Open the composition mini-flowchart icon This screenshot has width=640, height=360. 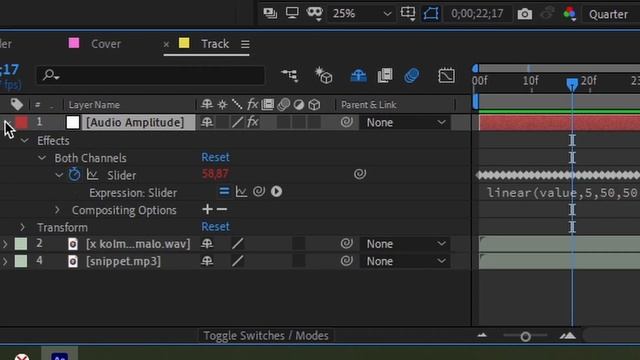[x=289, y=76]
